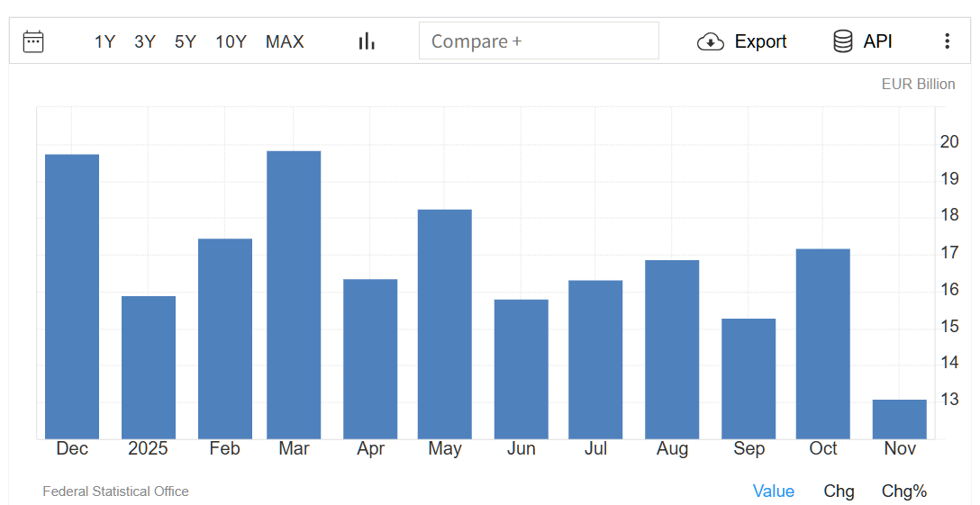
Task: Click the Compare input field
Action: 539,41
